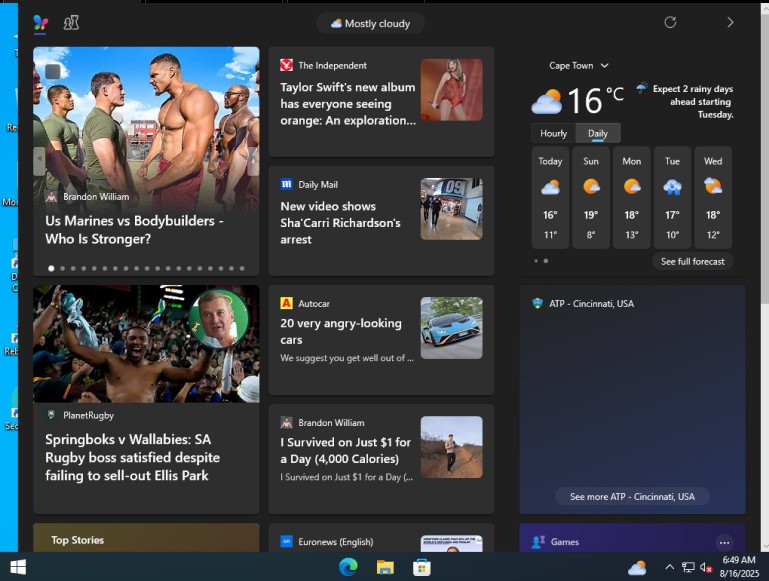Open the Taylor Swift article thumbnail
The height and width of the screenshot is (581, 769).
tap(451, 90)
